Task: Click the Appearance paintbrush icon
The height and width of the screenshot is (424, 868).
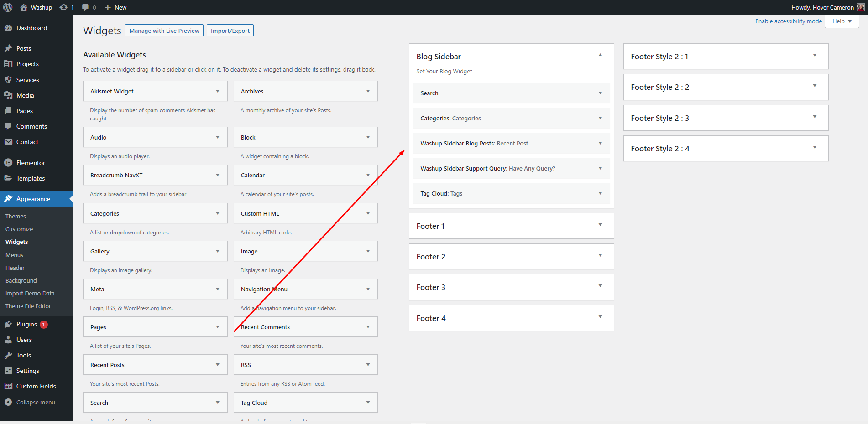Action: [8, 199]
